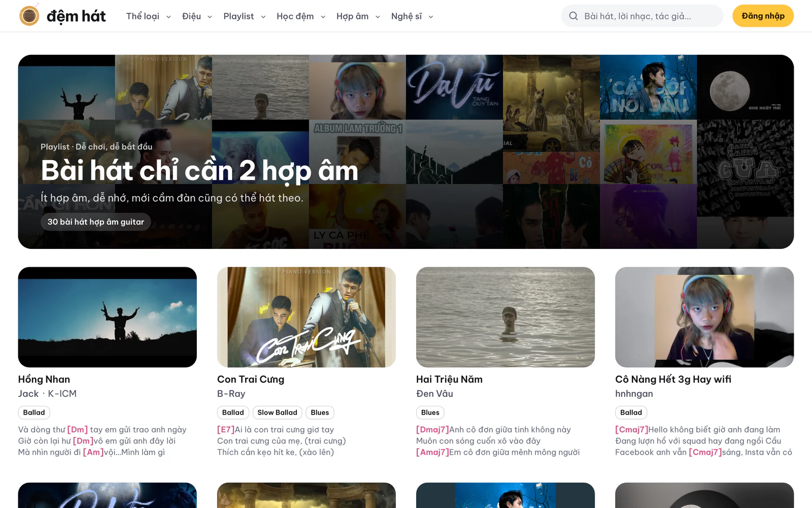Click the Hai Triệu Năm song title
Viewport: 812px width, 508px height.
449,379
